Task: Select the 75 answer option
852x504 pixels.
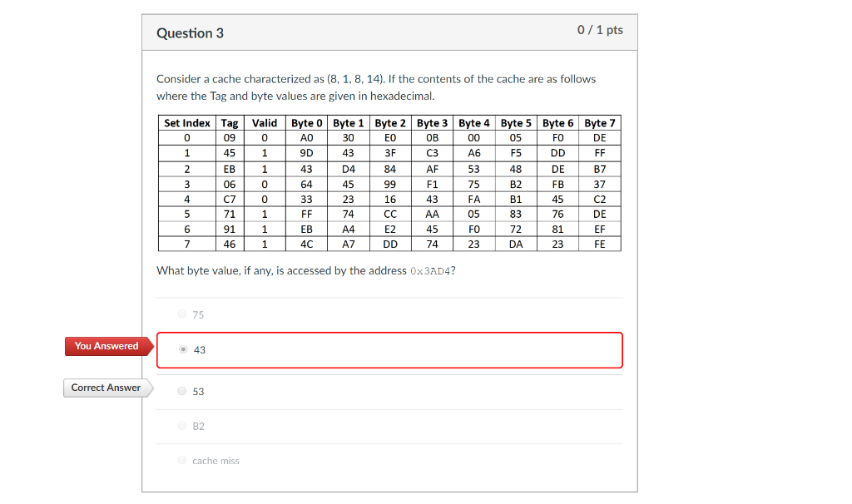Action: click(x=196, y=314)
